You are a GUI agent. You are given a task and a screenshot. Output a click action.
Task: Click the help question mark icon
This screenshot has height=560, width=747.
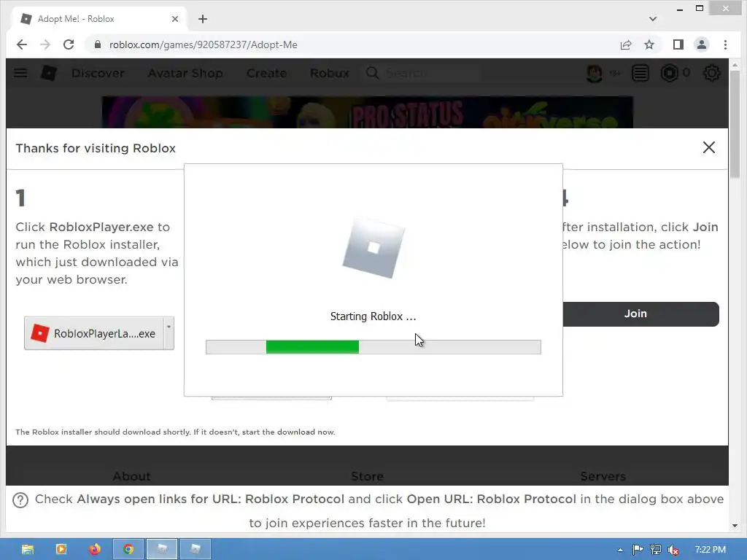click(x=20, y=500)
